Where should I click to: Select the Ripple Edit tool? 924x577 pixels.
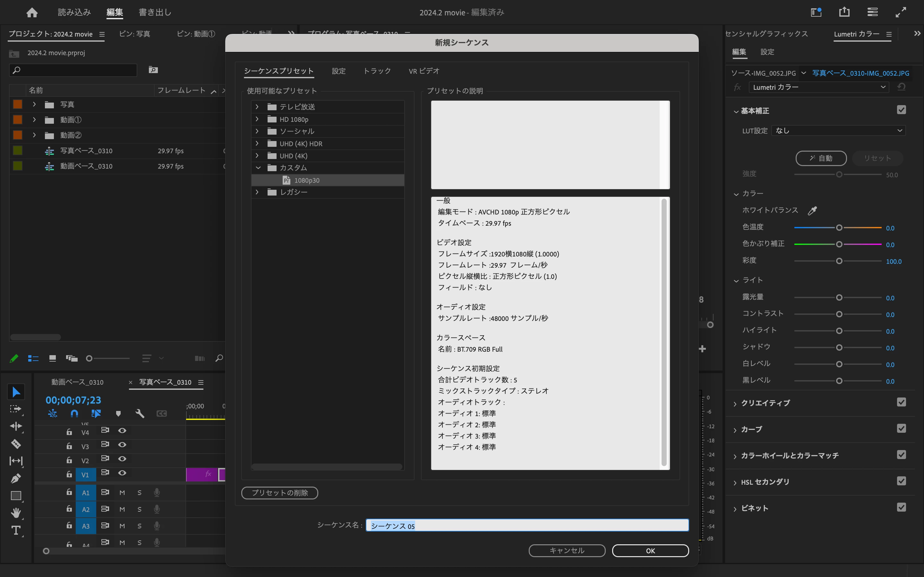coord(16,426)
